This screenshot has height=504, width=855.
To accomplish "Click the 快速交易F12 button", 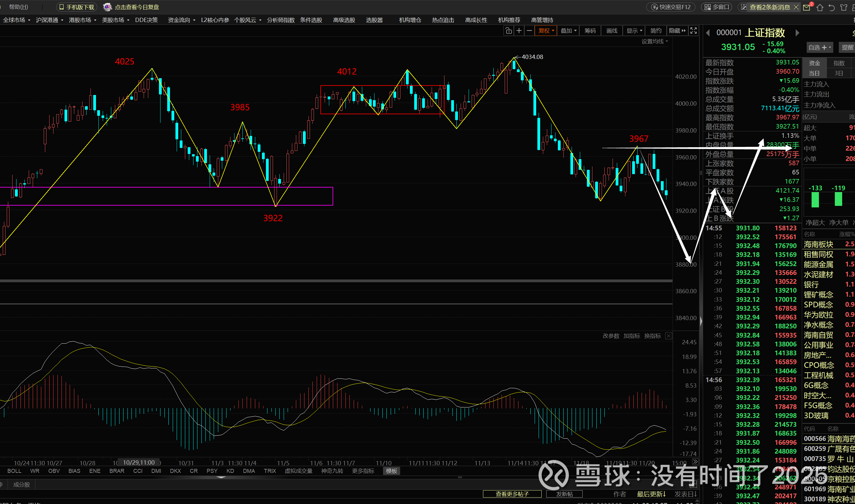I will point(671,7).
